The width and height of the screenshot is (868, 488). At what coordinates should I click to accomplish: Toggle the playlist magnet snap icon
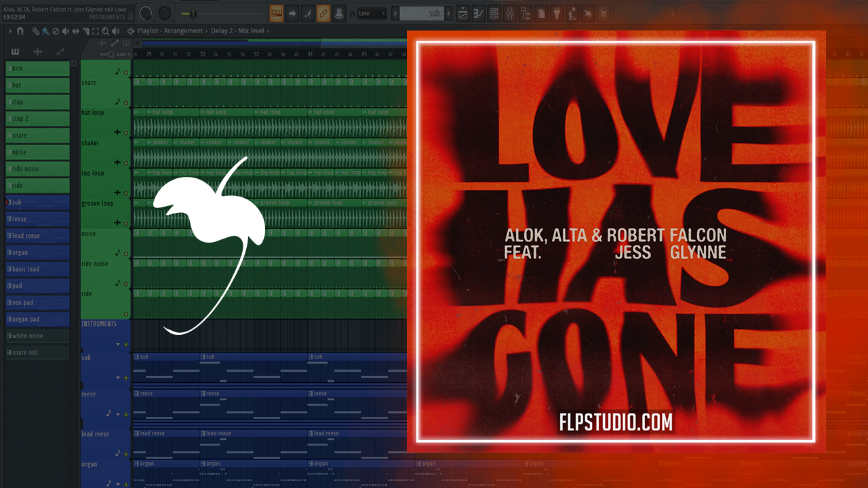pos(20,31)
